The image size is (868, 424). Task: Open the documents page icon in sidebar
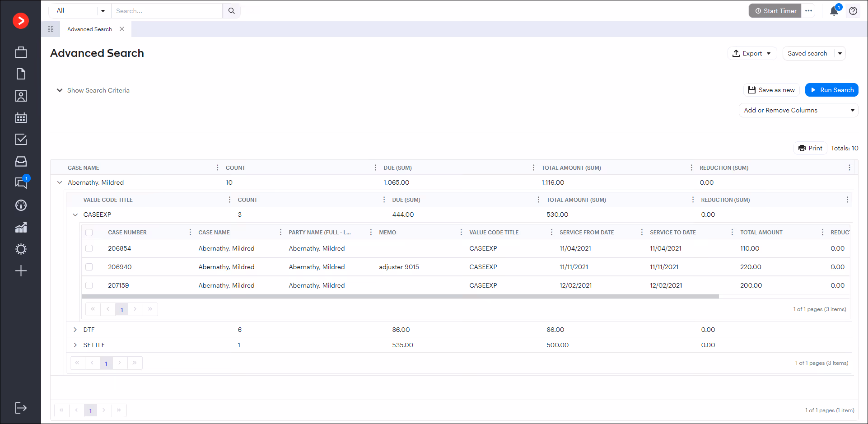tap(21, 74)
